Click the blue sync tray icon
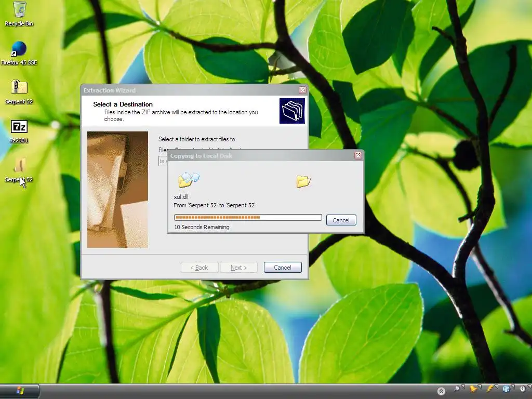 (x=506, y=389)
